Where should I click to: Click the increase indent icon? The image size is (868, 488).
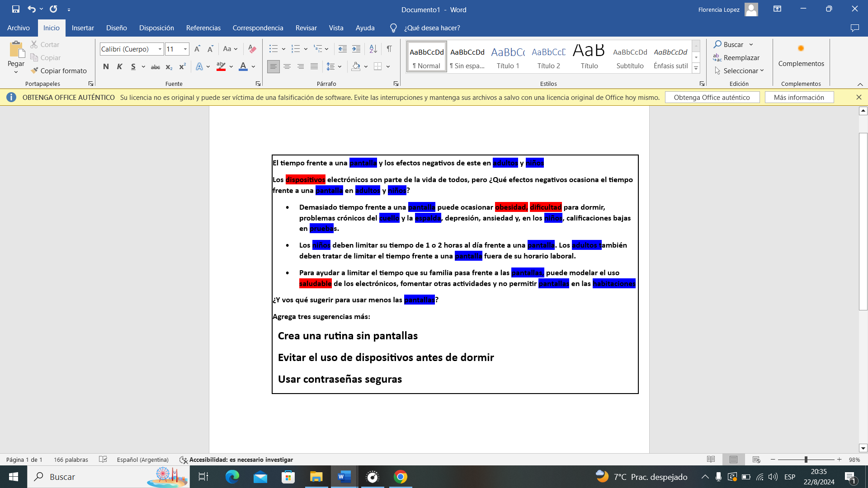356,49
